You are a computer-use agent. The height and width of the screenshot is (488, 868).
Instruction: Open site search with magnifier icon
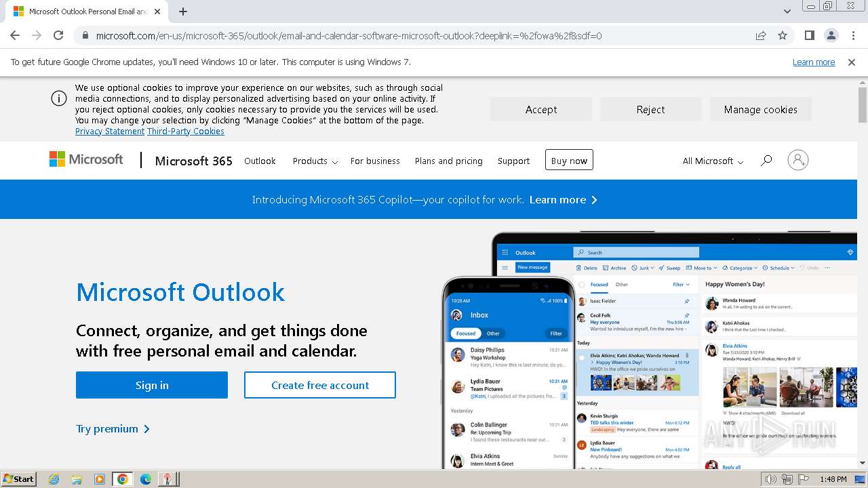pyautogui.click(x=766, y=161)
